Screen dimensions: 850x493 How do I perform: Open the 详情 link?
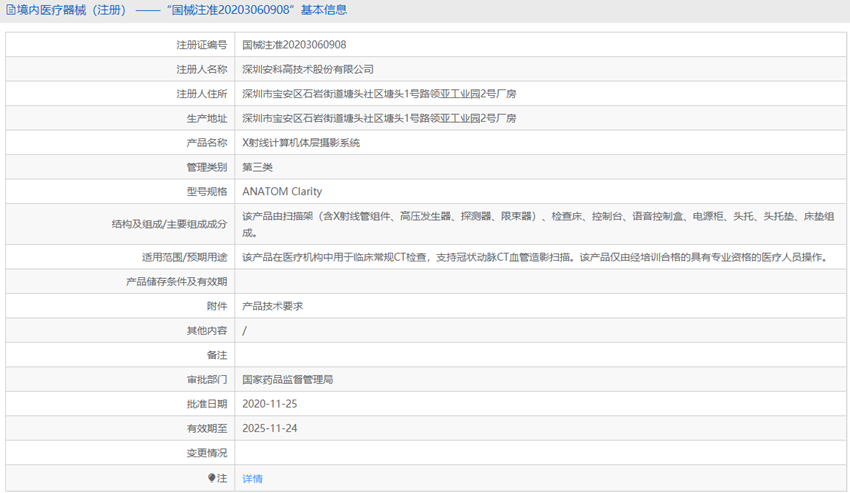coord(252,478)
